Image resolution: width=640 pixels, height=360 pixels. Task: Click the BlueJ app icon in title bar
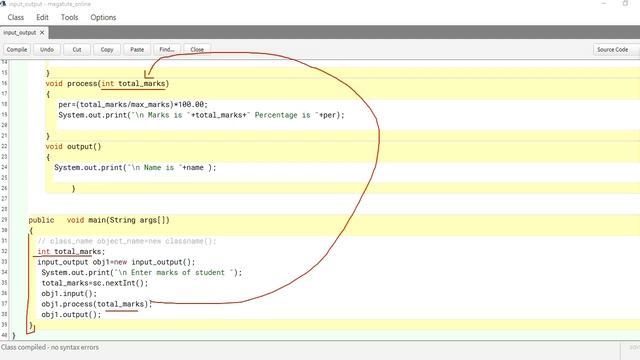[x=3, y=3]
